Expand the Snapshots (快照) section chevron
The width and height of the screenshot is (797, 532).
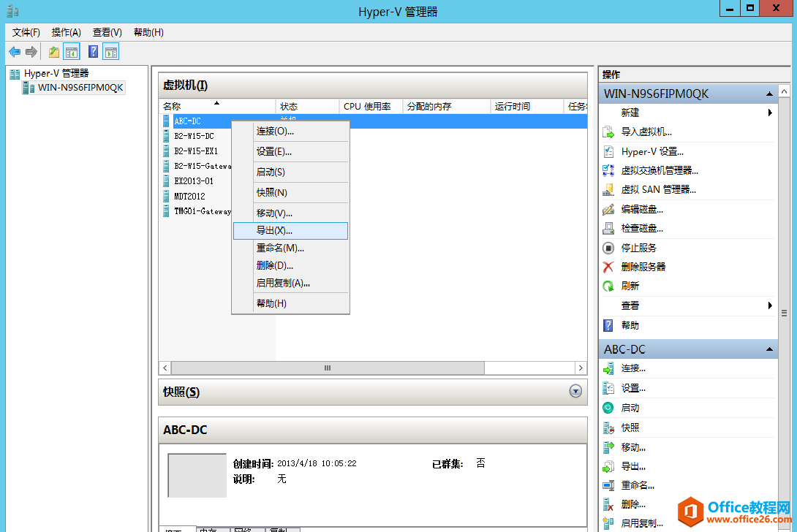pos(575,392)
